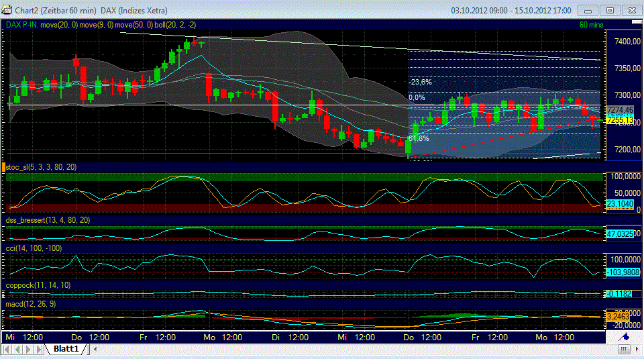
Task: Minimize the Chart2 window
Action: (588, 10)
